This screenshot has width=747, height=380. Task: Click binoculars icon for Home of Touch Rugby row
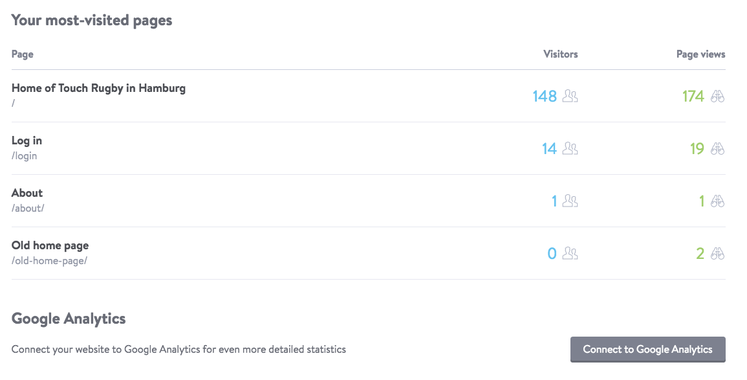pyautogui.click(x=717, y=96)
